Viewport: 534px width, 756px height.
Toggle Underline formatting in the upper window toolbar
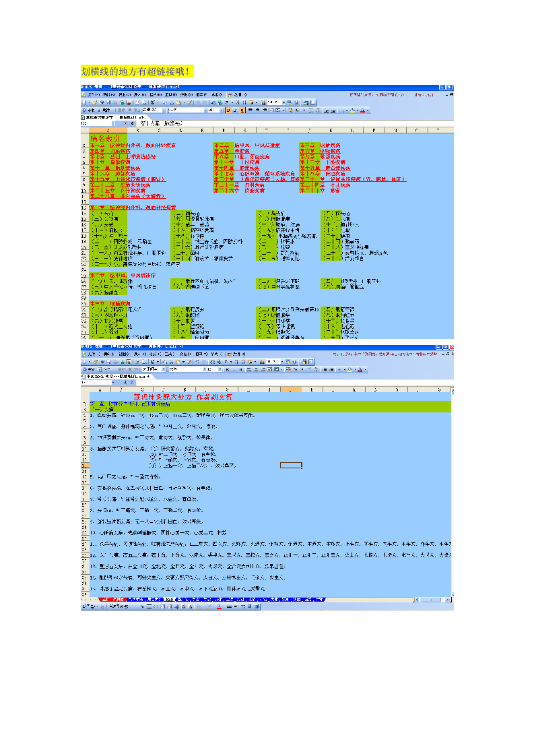(x=241, y=110)
